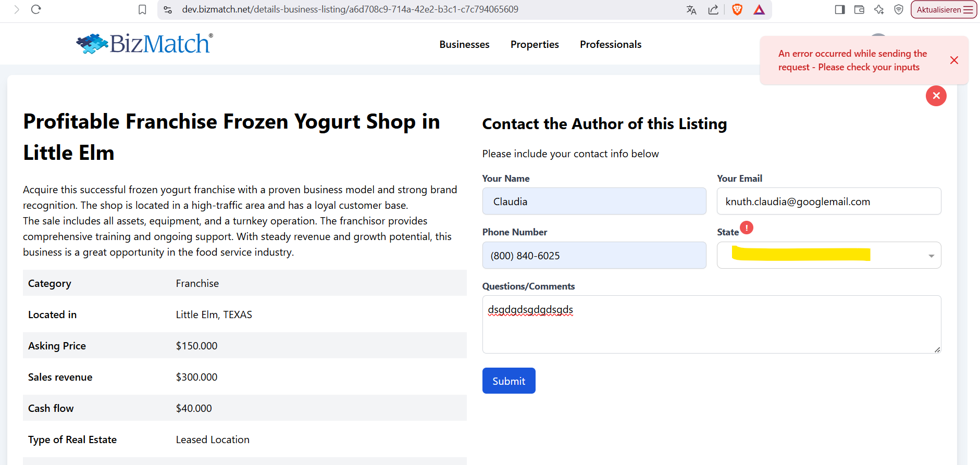Click the BizMatch logo
980x465 pixels.
coord(145,44)
